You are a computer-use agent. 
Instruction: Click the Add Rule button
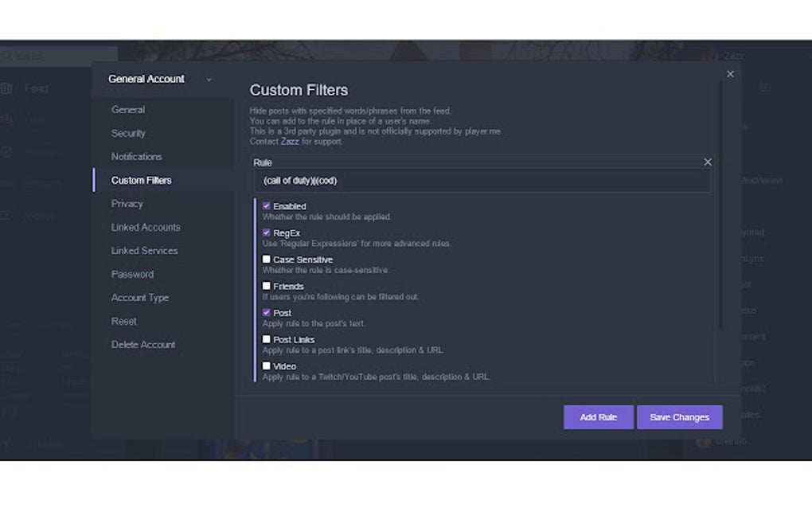pyautogui.click(x=598, y=416)
